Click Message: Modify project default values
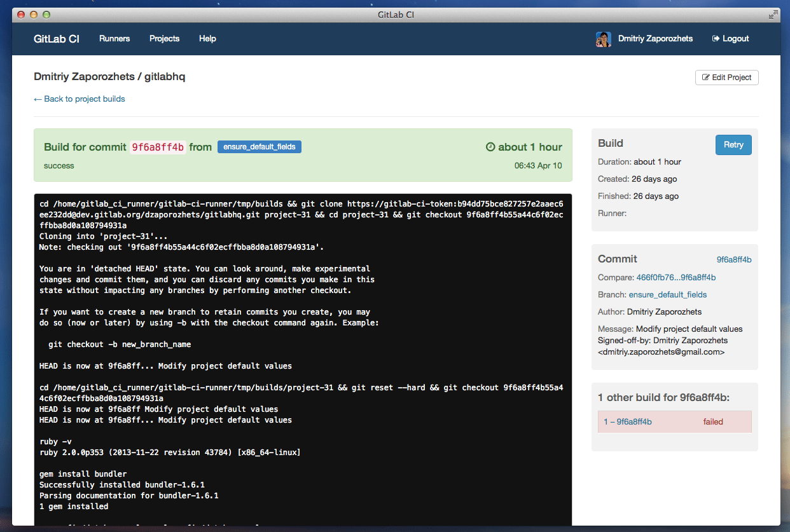The image size is (790, 532). point(670,329)
